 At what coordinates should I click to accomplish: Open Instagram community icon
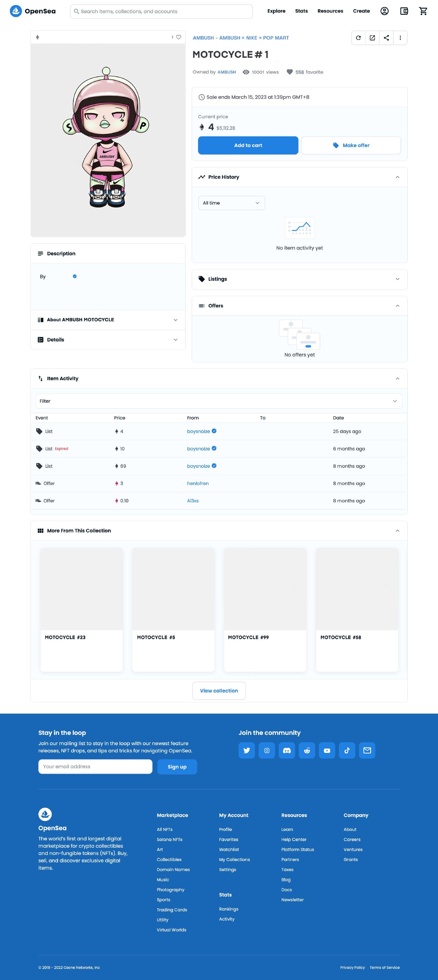[267, 750]
